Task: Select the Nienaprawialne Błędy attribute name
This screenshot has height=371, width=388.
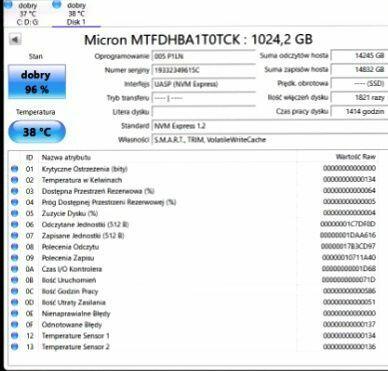Action: (76, 314)
